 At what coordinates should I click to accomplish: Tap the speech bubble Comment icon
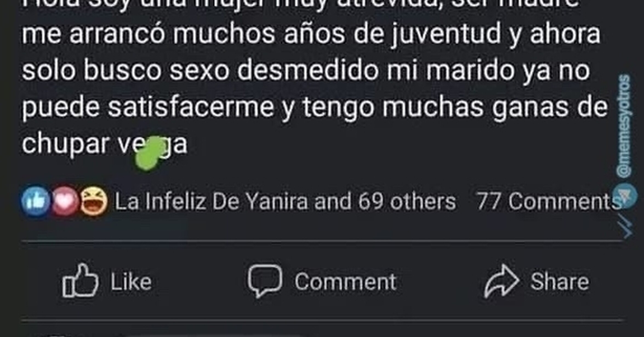[x=265, y=281]
